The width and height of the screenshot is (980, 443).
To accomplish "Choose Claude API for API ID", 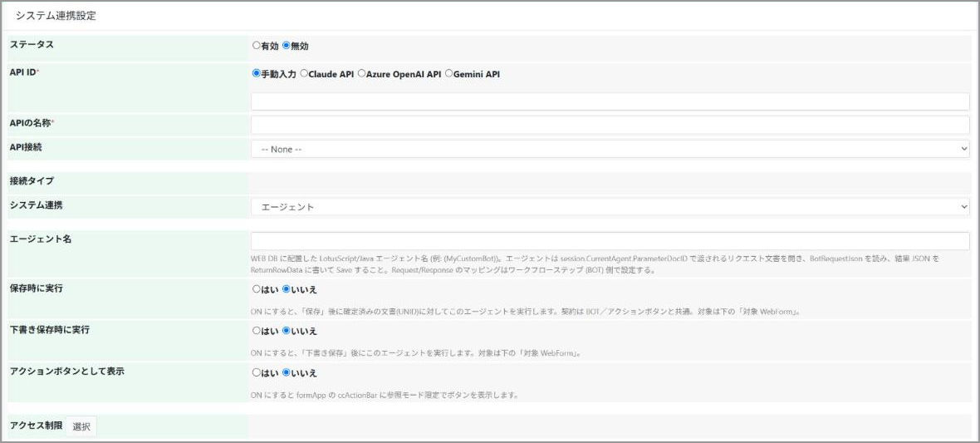I will tap(304, 73).
